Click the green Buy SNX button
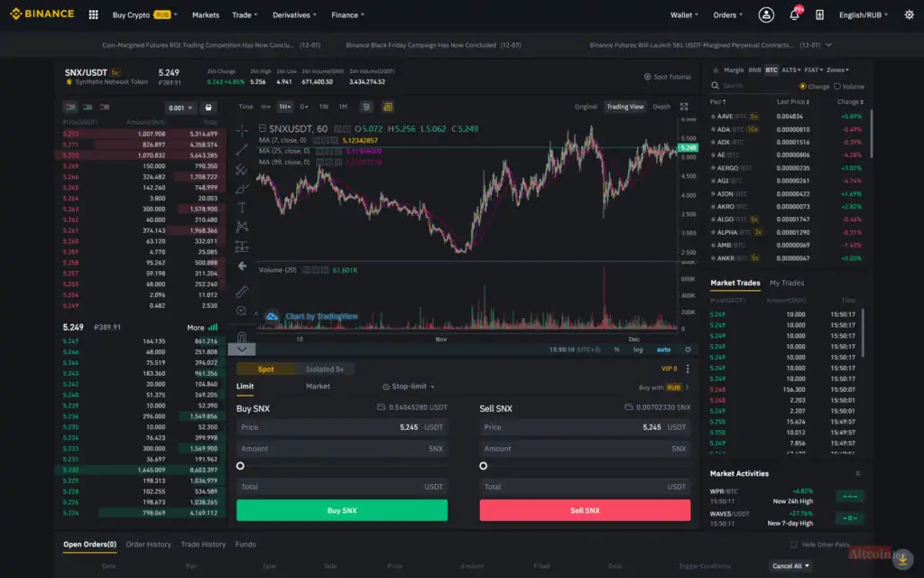This screenshot has width=924, height=578. coord(342,510)
